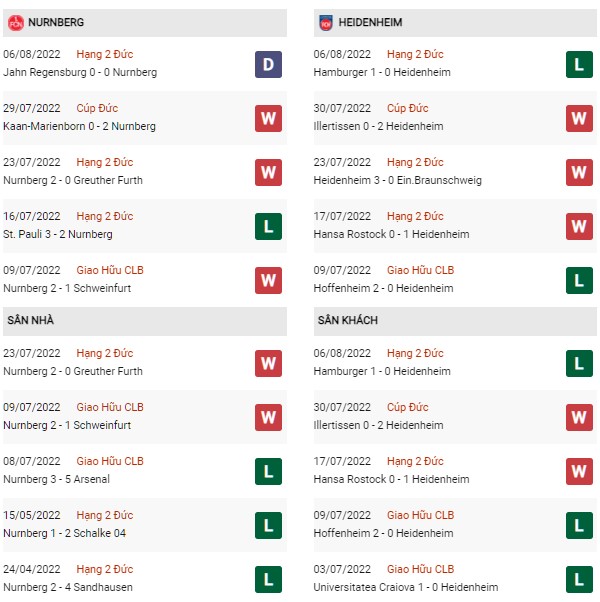
Task: Click L badge beside Universitatea Craiova match
Action: click(579, 579)
